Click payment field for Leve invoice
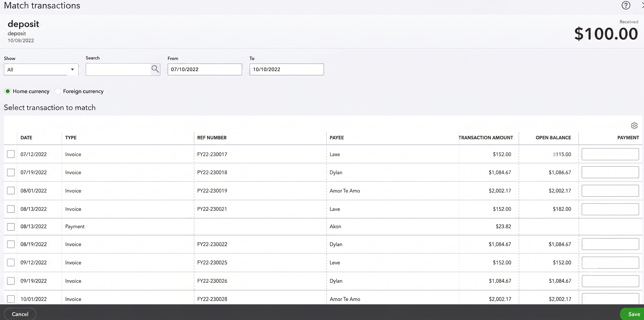Screen dimensions: 644x320 coord(610,262)
